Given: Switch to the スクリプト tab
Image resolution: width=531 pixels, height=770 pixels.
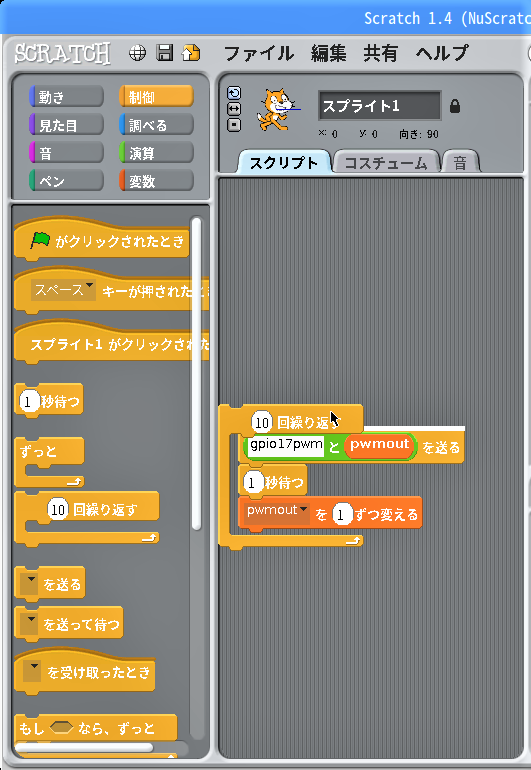Looking at the screenshot, I should [x=284, y=163].
